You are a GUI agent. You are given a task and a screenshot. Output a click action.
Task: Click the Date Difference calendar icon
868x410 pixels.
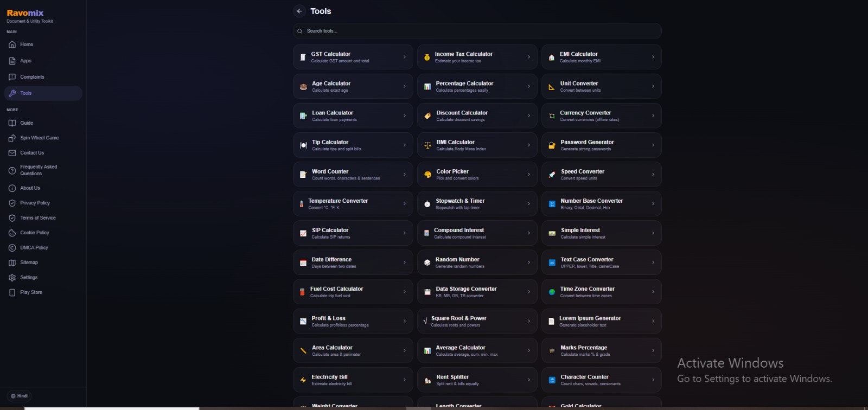click(303, 262)
